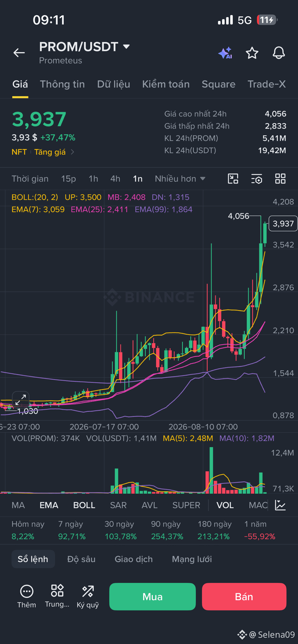
Task: Toggle the SUPER indicator
Action: [186, 505]
